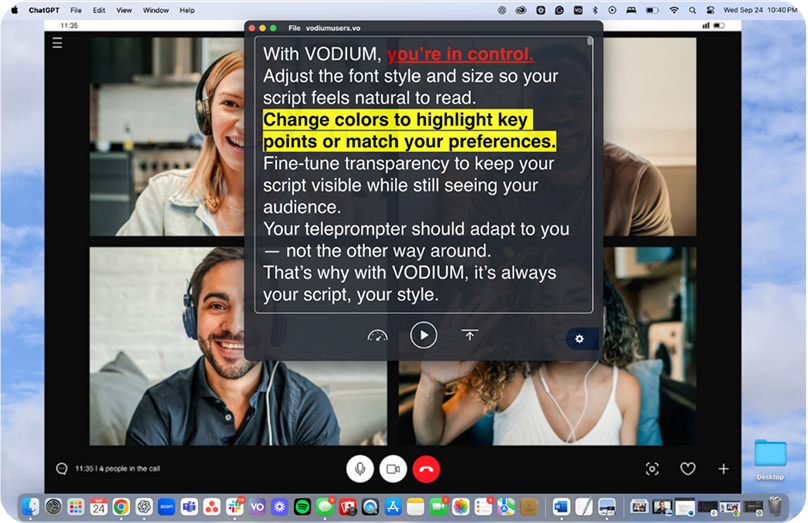Click the vodiumusers.vo file title
This screenshot has height=523, width=808.
click(333, 28)
